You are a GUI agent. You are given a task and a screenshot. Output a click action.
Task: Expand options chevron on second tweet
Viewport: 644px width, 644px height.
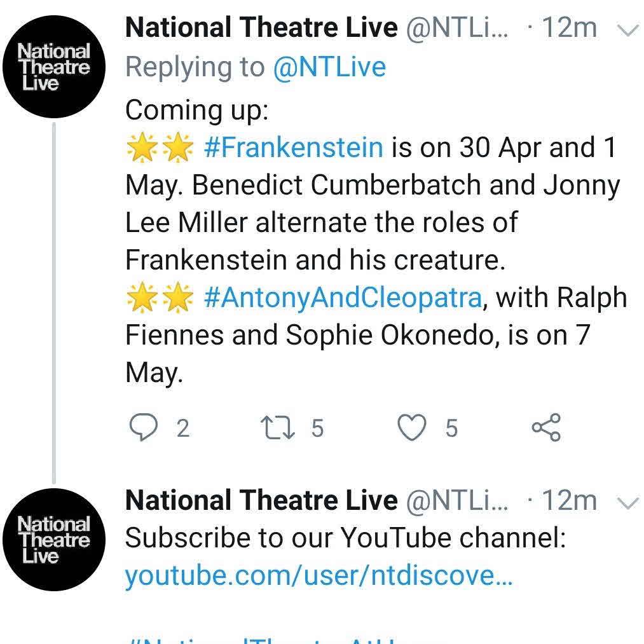pyautogui.click(x=627, y=504)
